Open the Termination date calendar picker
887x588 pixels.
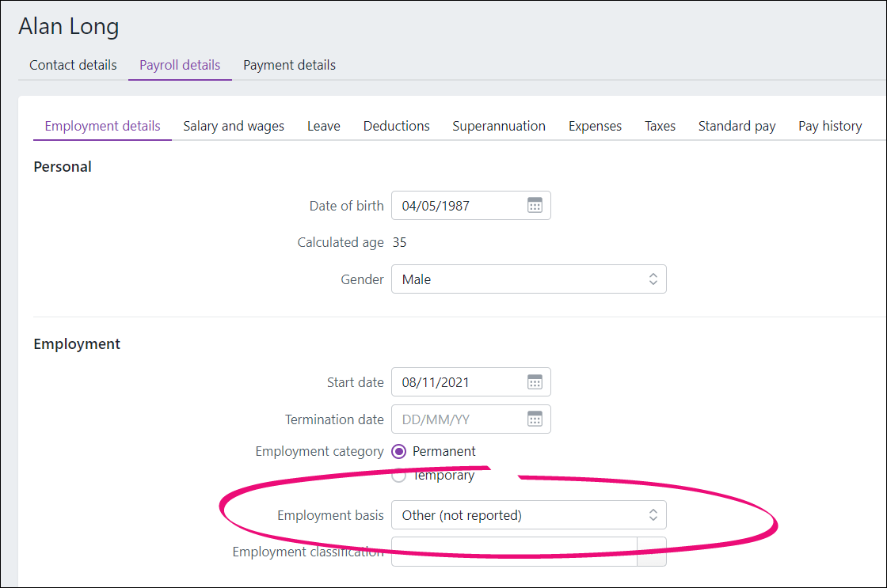(x=535, y=419)
